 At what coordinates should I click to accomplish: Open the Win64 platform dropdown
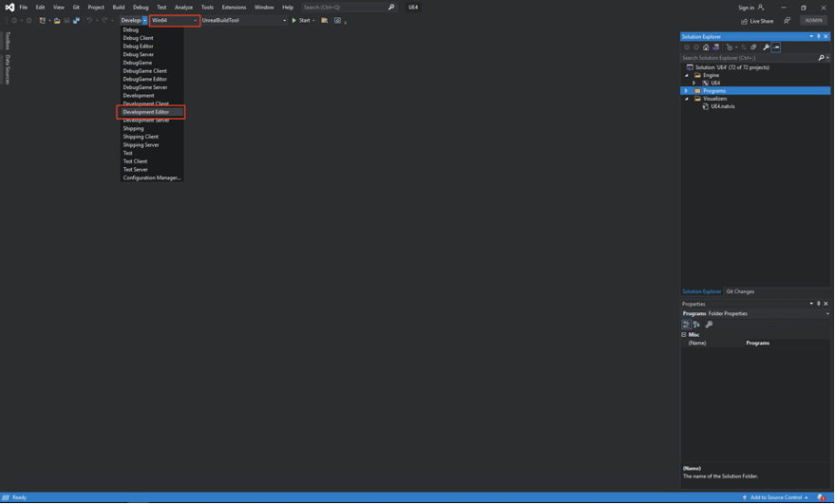point(175,21)
